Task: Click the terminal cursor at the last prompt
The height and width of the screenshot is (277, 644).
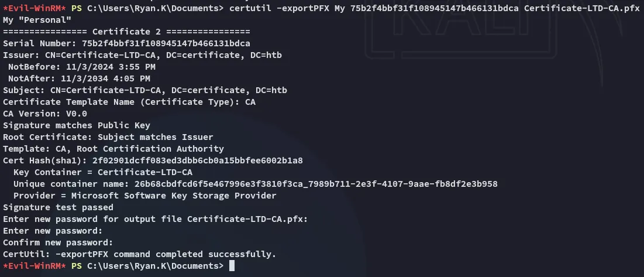Action: 232,266
